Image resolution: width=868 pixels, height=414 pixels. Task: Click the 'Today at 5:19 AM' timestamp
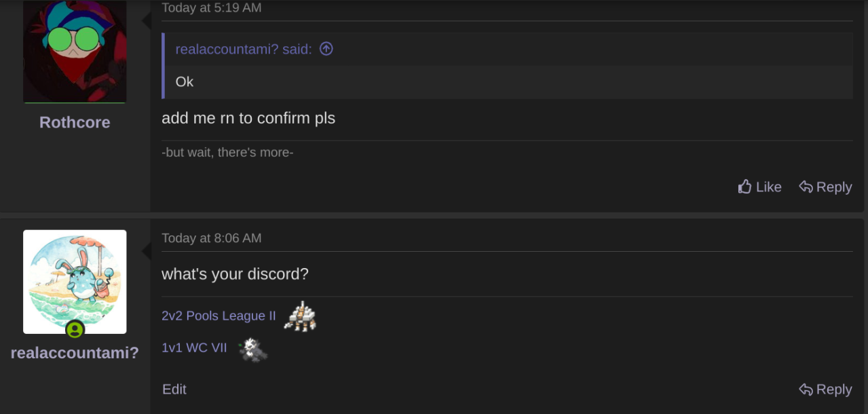point(212,7)
